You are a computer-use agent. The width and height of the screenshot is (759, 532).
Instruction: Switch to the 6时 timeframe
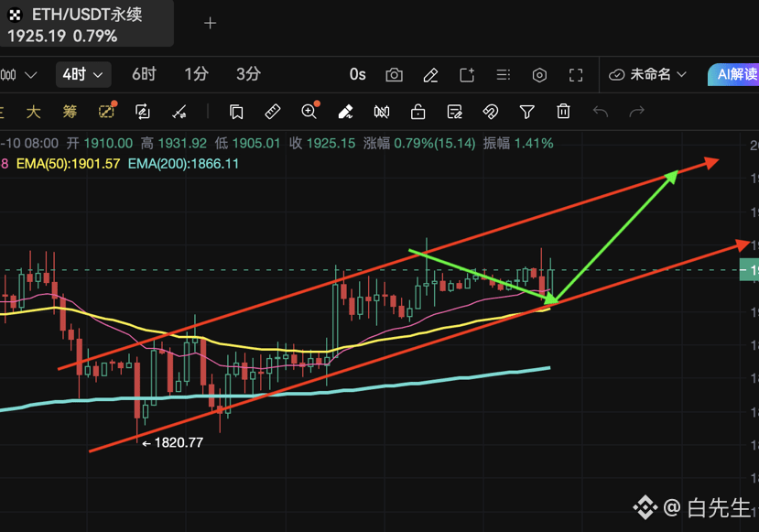point(145,74)
